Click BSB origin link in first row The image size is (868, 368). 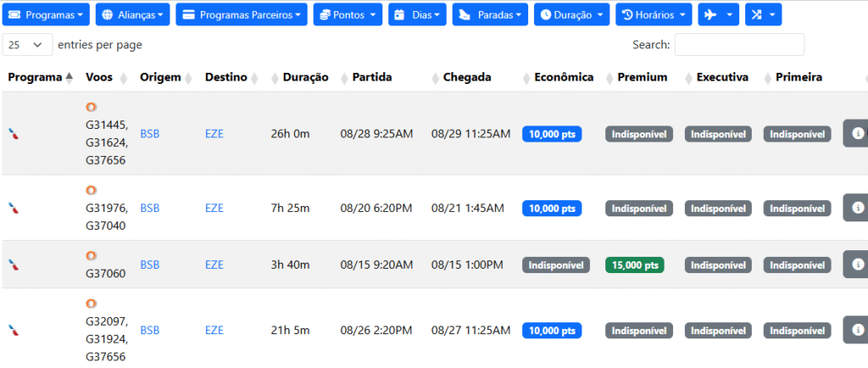150,134
